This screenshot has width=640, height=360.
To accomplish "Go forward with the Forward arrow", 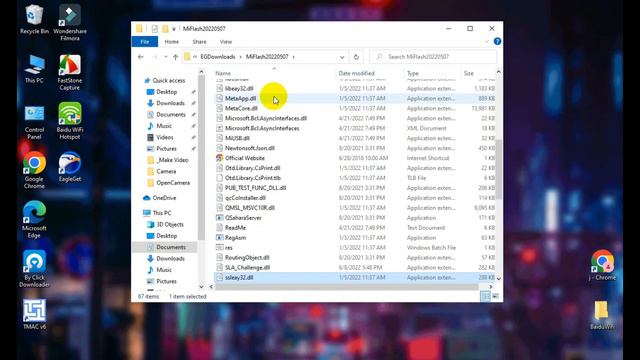I will pyautogui.click(x=155, y=57).
